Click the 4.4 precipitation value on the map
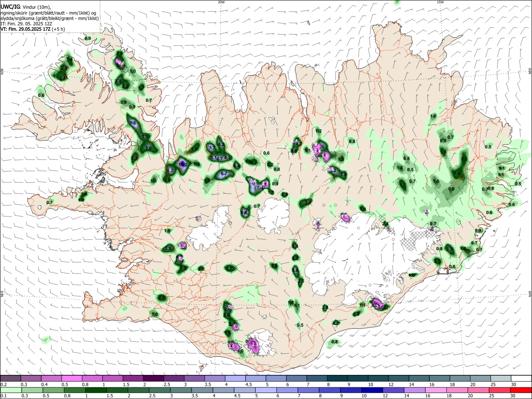This screenshot has height=399, width=532. pyautogui.click(x=237, y=166)
